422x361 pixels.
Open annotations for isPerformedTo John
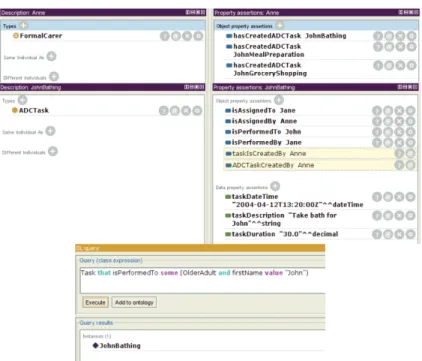click(388, 132)
